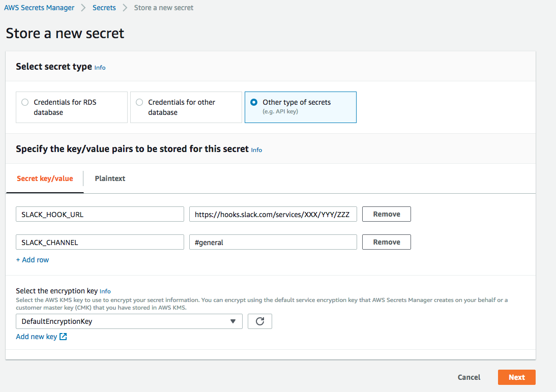
Task: Cancel storing the new secret
Action: pyautogui.click(x=469, y=377)
